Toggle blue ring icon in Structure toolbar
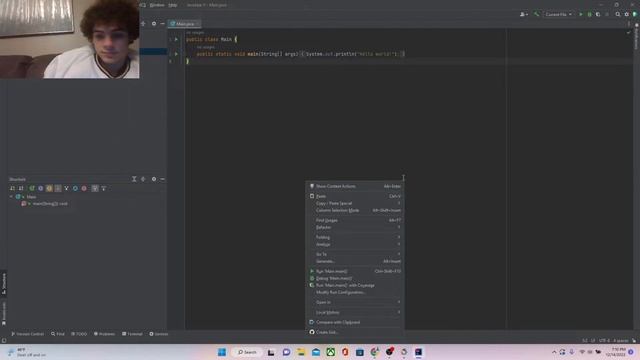 (x=75, y=188)
